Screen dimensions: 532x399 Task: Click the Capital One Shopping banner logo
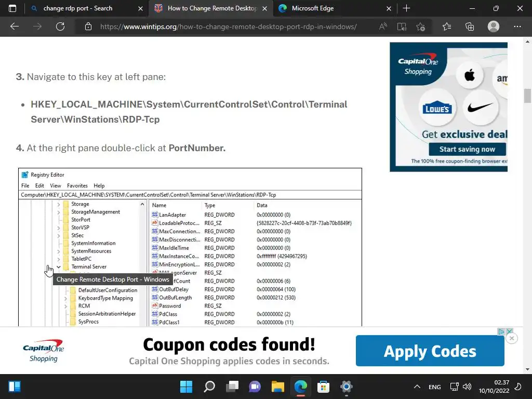click(x=44, y=351)
